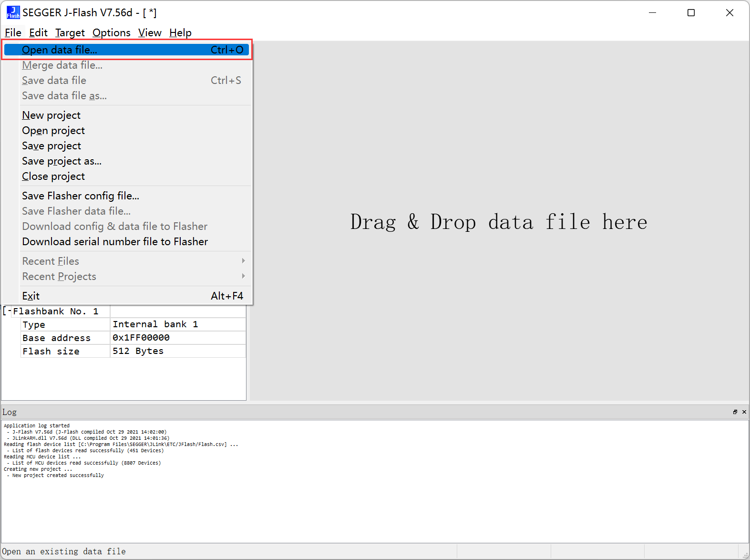This screenshot has height=560, width=750.
Task: Click the Drag & Drop data file area
Action: (499, 222)
